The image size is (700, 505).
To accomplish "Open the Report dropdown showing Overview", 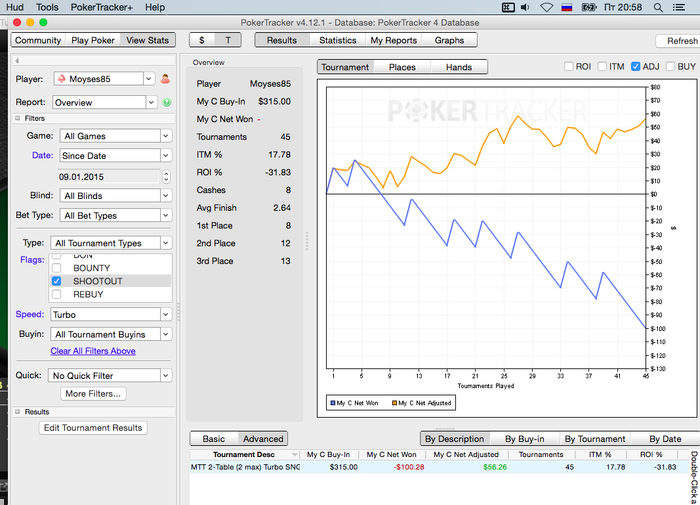I will point(104,102).
